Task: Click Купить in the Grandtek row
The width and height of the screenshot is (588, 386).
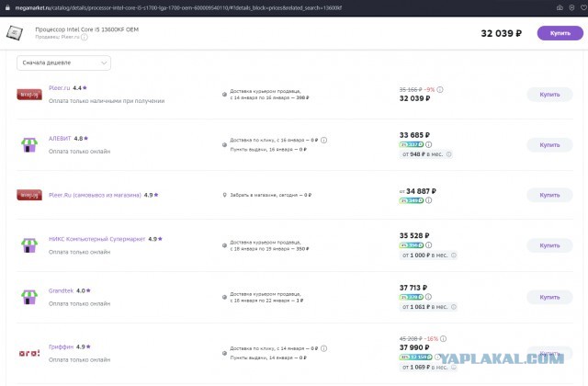Action: click(549, 297)
